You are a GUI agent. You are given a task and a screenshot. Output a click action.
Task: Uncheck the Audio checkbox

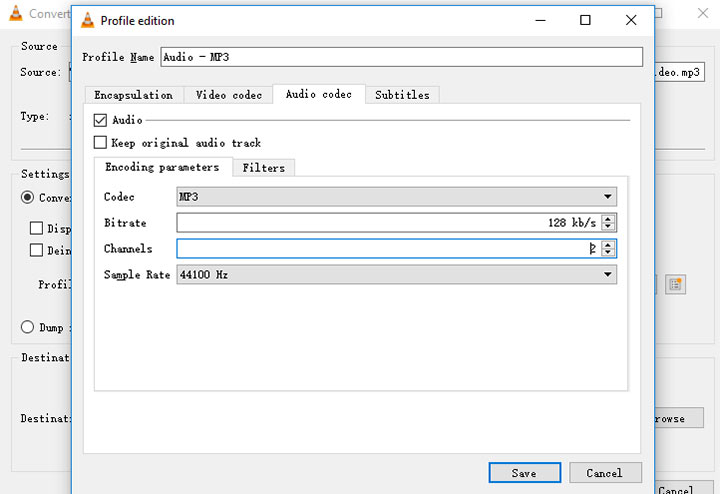click(100, 120)
